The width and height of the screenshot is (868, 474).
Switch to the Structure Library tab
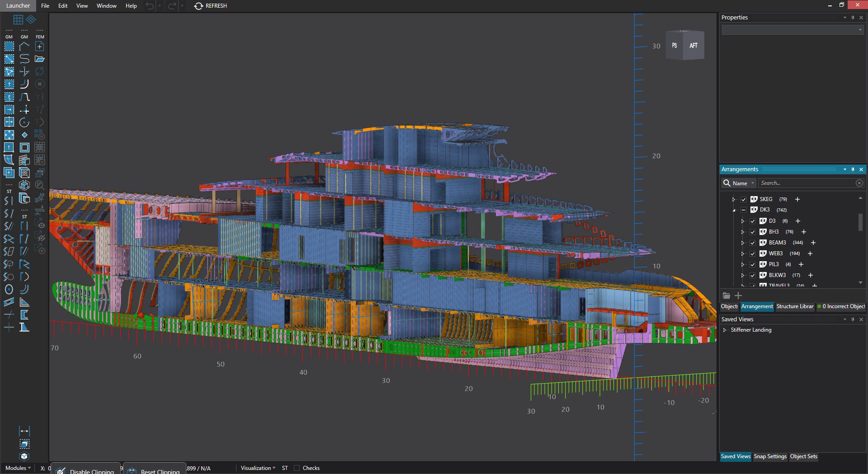pyautogui.click(x=795, y=306)
